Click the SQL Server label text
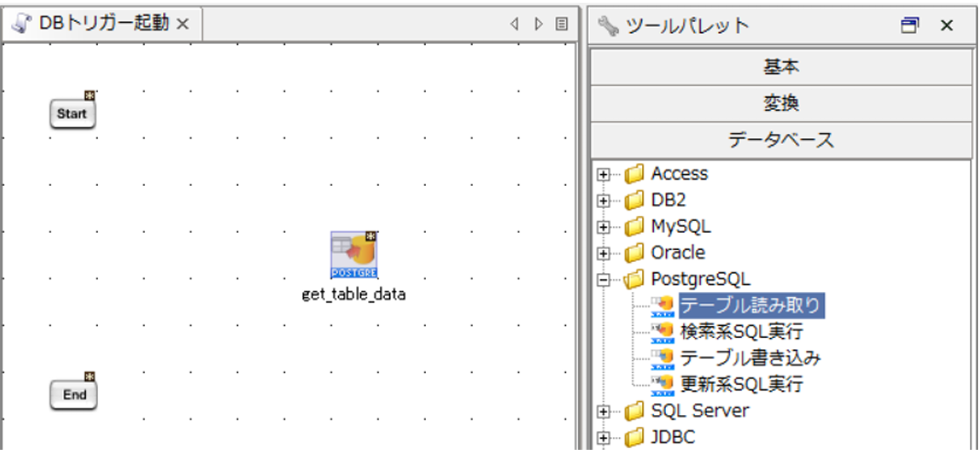Viewport: 980px width, 458px height. pyautogui.click(x=700, y=411)
